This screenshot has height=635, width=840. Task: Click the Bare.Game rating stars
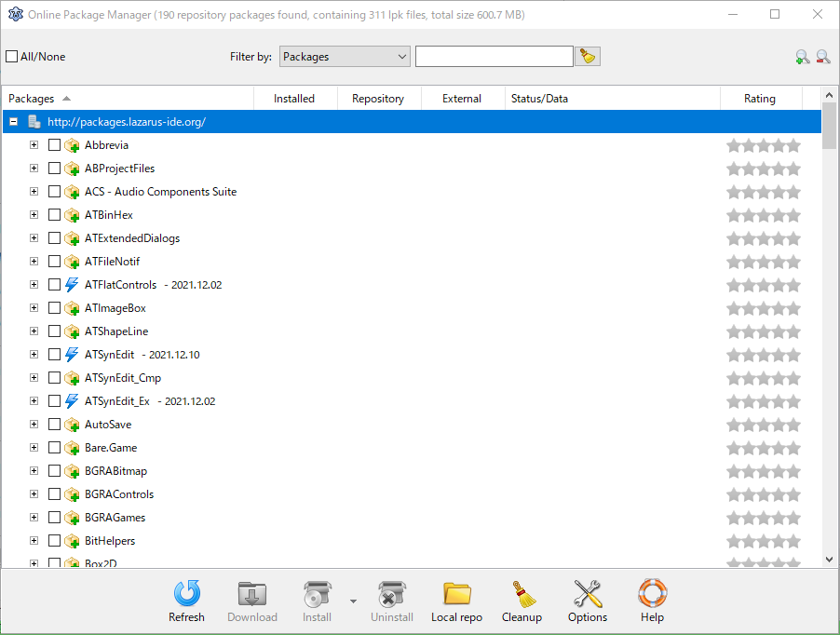tap(764, 448)
